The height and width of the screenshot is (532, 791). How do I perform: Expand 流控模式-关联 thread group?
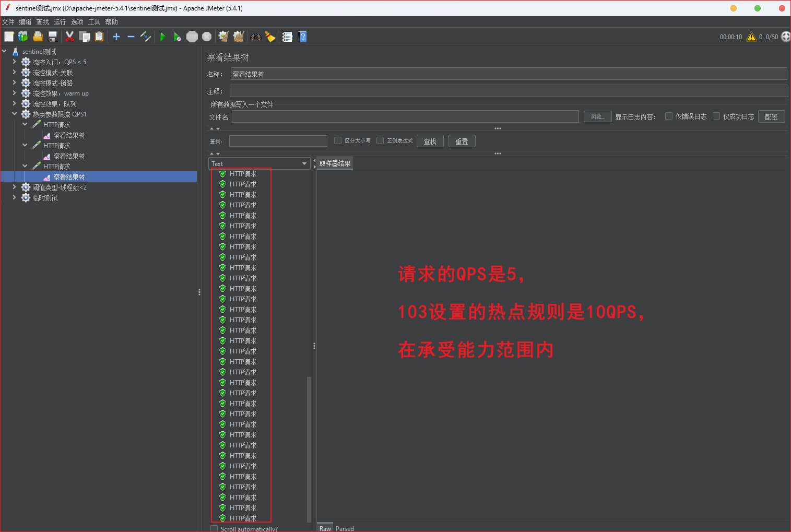(x=15, y=72)
